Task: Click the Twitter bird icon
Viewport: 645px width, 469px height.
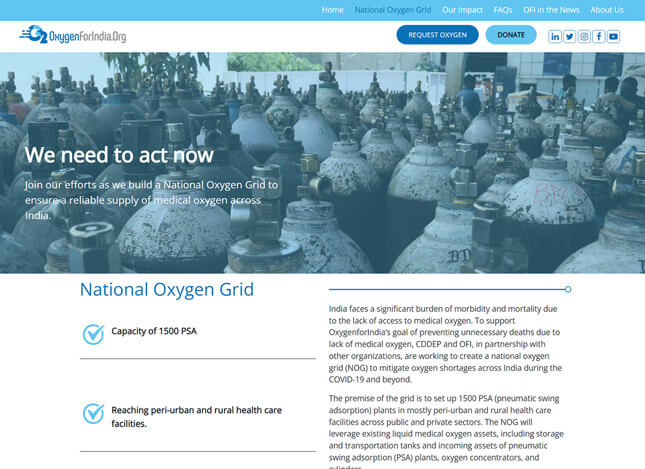Action: point(569,36)
